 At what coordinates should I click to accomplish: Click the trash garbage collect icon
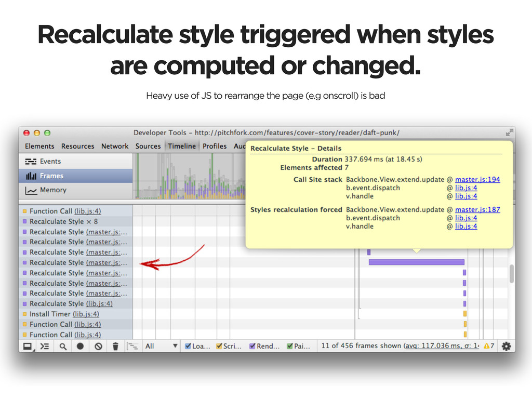(115, 346)
